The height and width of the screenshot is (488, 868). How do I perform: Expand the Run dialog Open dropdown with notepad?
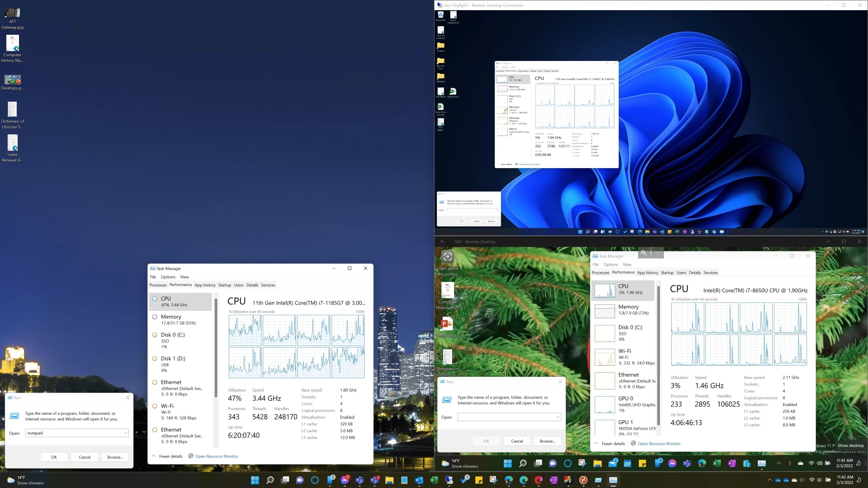125,433
